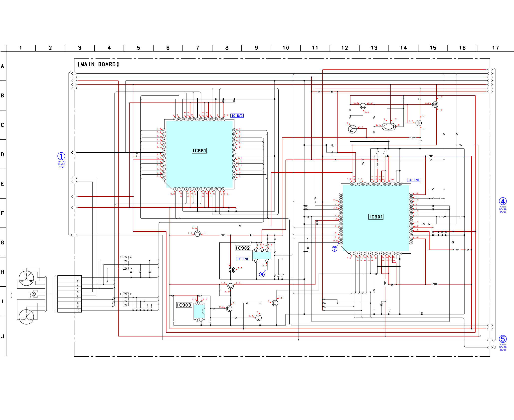Click column header 17 on the top ruler
This screenshot has height=420, width=514.
[x=495, y=48]
